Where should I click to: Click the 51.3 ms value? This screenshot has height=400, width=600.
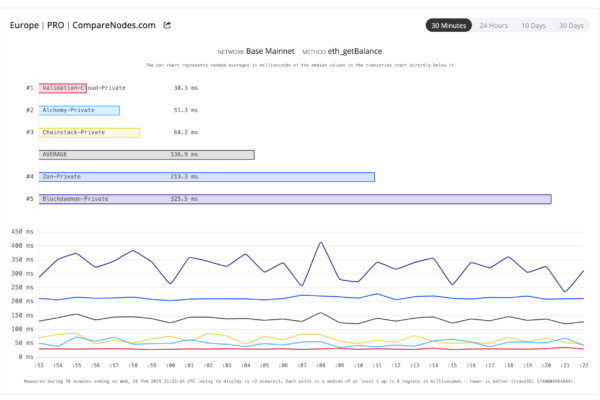(x=186, y=110)
